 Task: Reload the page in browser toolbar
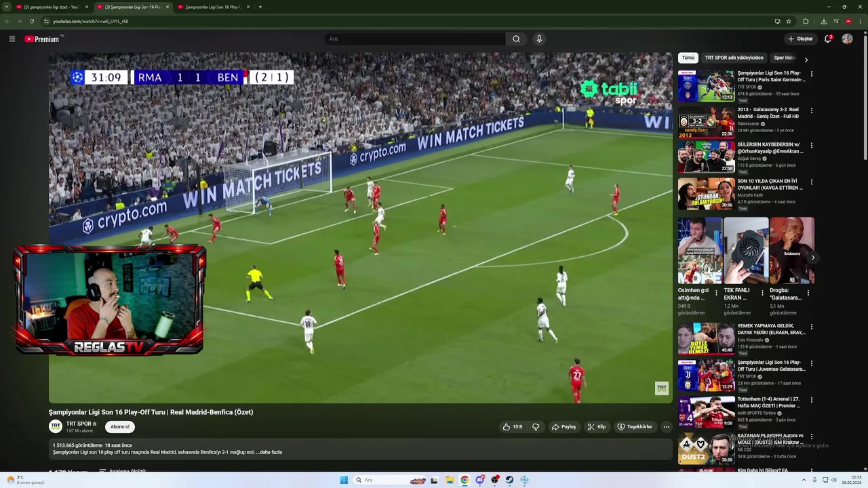tap(31, 21)
